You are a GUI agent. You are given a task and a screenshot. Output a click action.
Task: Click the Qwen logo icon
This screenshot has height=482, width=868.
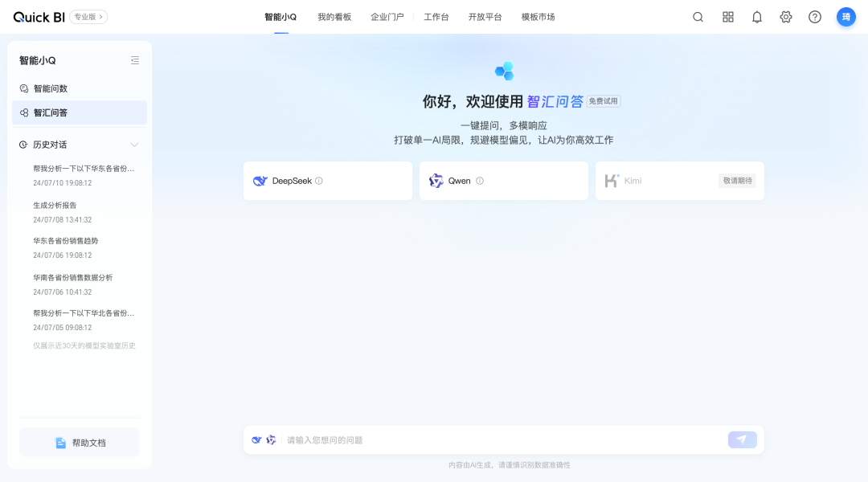point(436,181)
